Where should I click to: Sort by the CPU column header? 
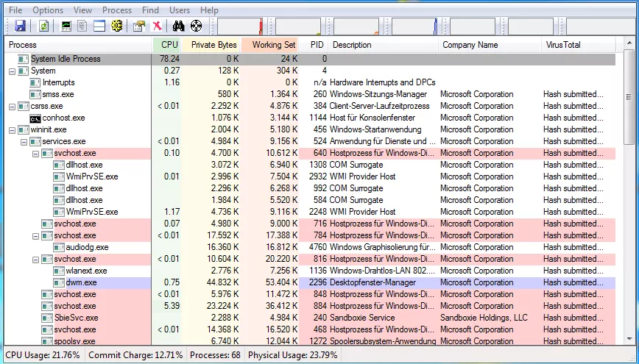169,45
